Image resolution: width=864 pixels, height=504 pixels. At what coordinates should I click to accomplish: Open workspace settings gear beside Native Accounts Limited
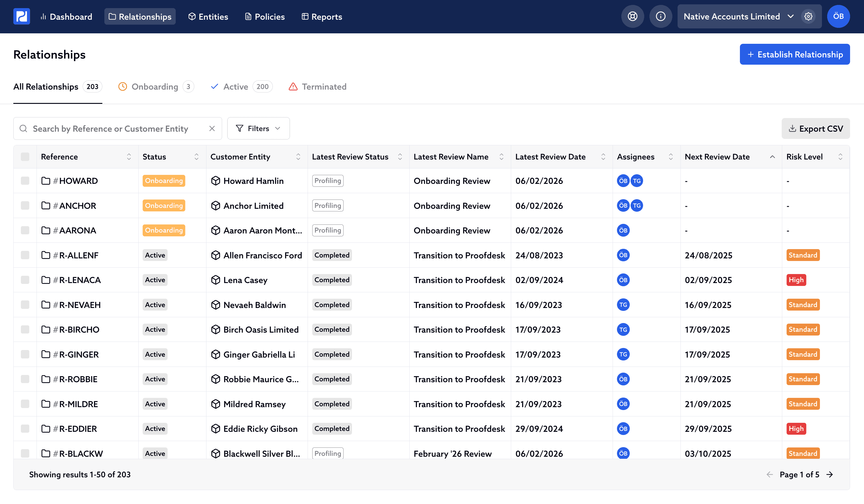[x=808, y=16]
